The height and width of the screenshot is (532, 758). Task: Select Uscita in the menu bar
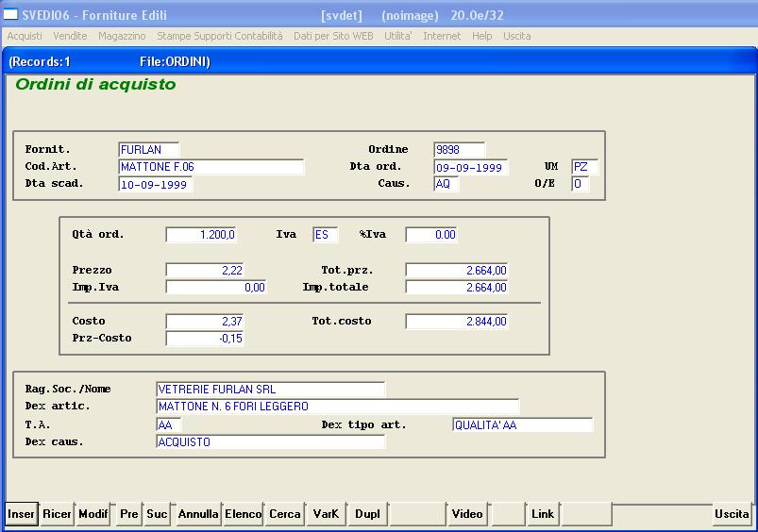click(x=516, y=36)
